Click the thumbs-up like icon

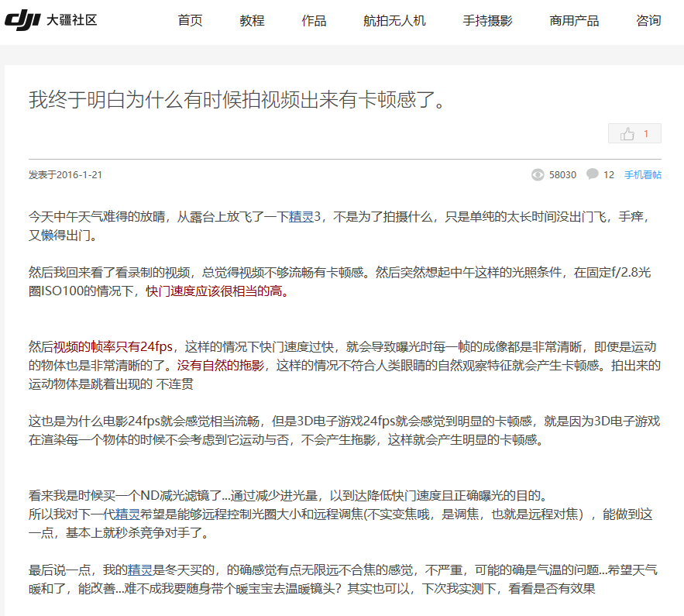627,133
